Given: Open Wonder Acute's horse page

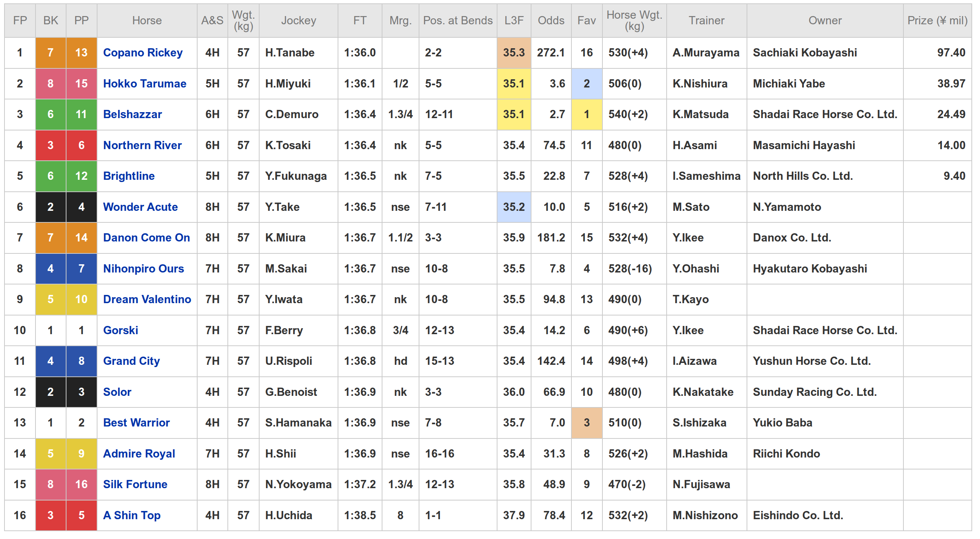Looking at the screenshot, I should click(x=140, y=207).
